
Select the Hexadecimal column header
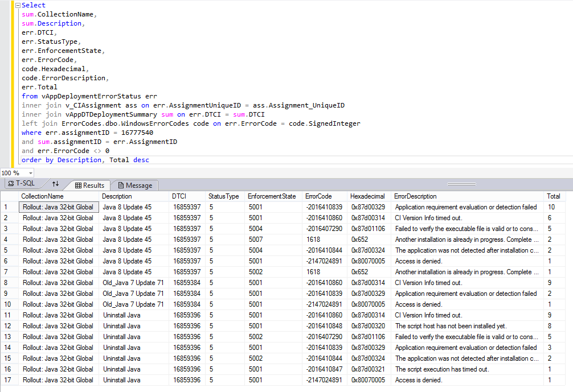point(367,196)
